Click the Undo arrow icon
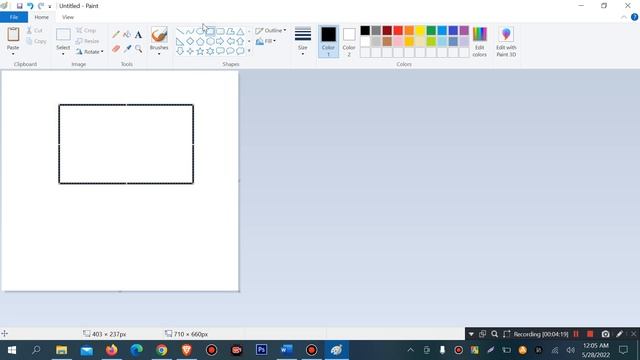Viewport: 640px width, 360px height. click(x=30, y=6)
